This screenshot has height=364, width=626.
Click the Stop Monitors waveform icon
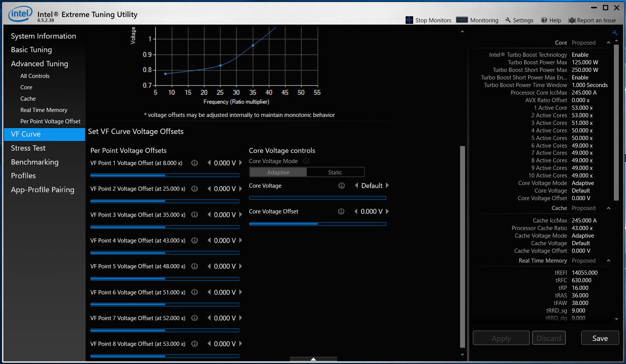pos(409,20)
